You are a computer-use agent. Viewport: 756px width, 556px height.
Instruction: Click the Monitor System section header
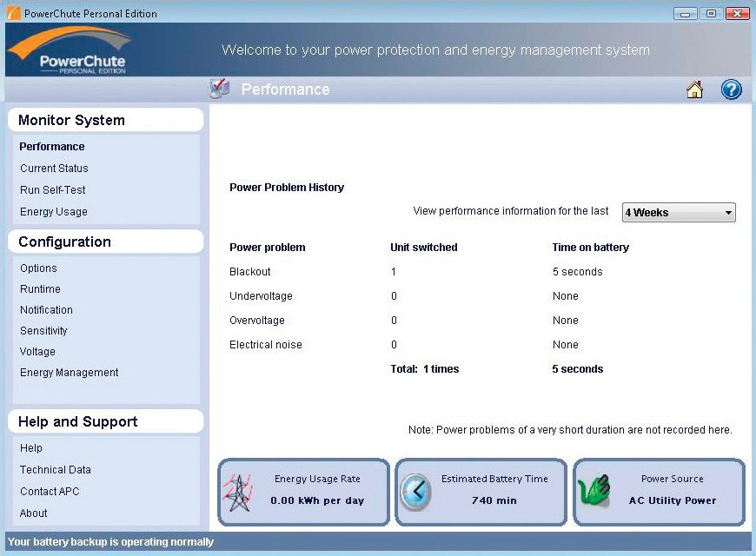pyautogui.click(x=106, y=120)
